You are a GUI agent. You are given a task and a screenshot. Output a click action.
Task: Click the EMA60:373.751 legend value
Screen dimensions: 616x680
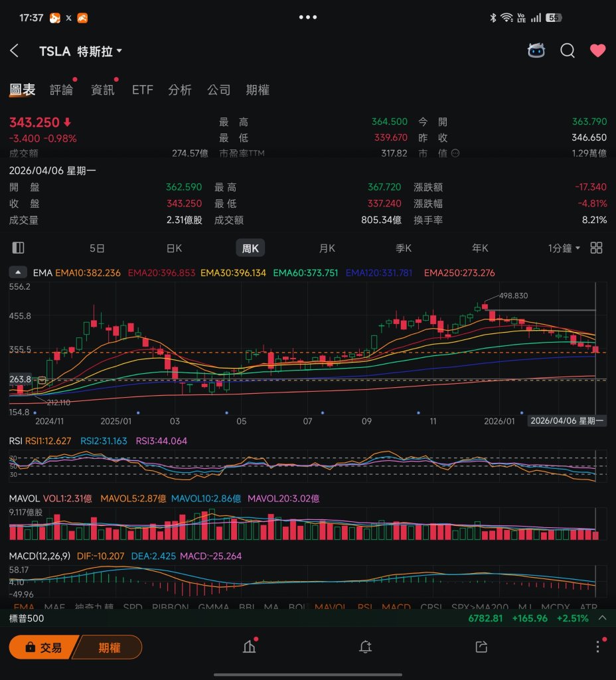pyautogui.click(x=305, y=273)
